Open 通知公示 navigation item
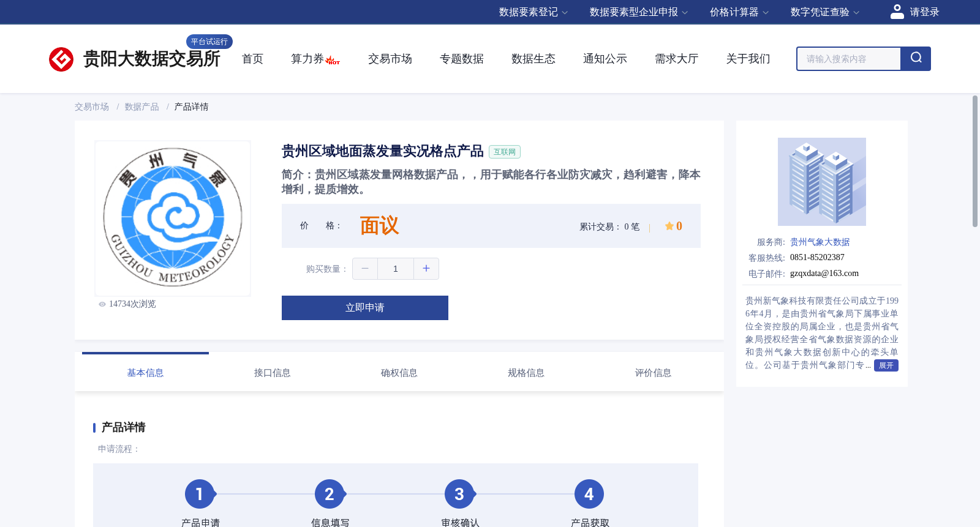Screen dimensions: 980x527 (x=605, y=59)
